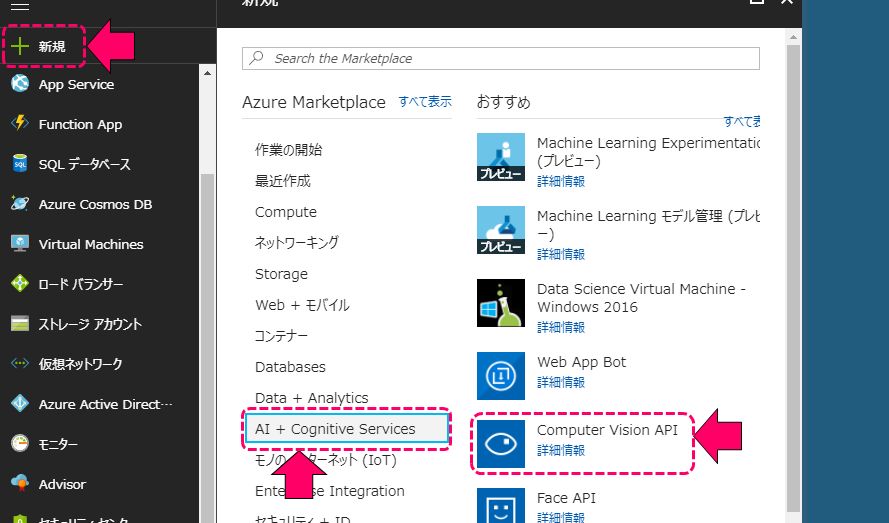The height and width of the screenshot is (523, 889).
Task: Click the Face API title
Action: tap(566, 498)
